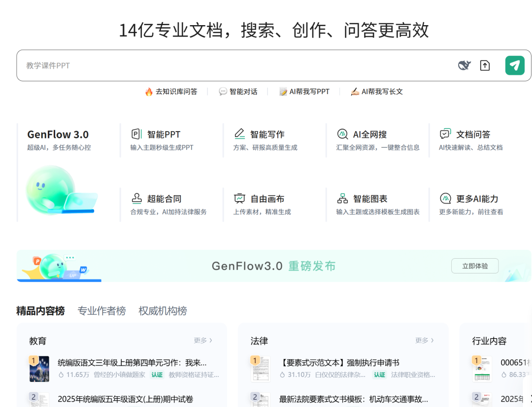
Task: Click the 文档问答 chat icon
Action: coord(445,134)
